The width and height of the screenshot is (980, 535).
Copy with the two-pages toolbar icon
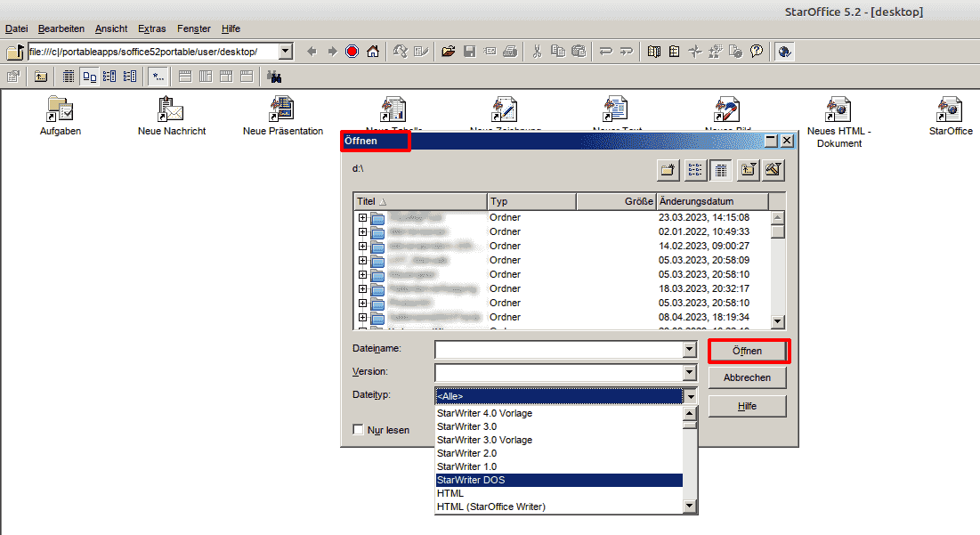tap(558, 52)
